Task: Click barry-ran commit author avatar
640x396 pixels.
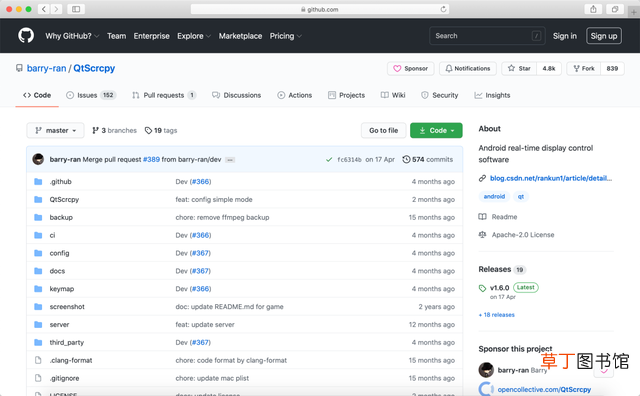Action: [x=38, y=159]
